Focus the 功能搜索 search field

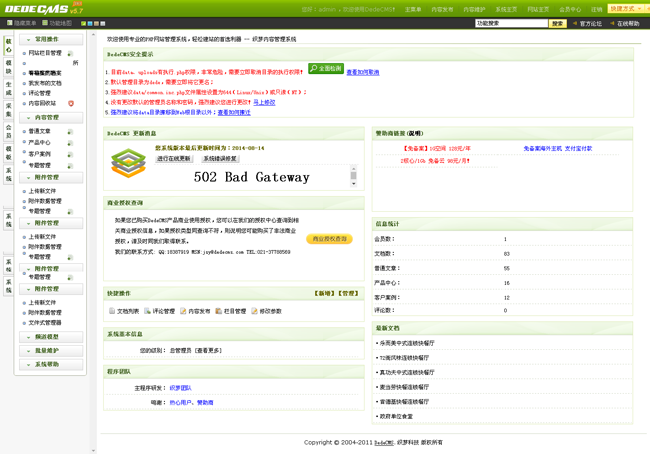coord(512,23)
